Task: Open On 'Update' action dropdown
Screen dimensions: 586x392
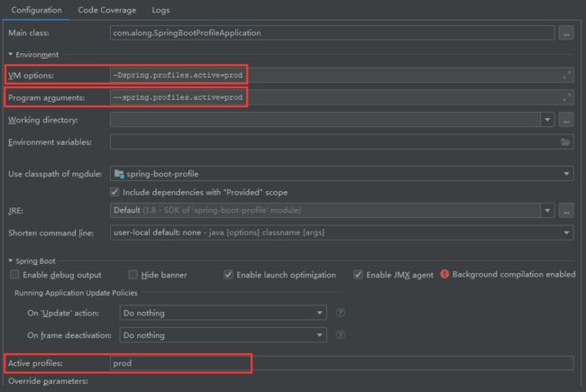Action: (223, 313)
